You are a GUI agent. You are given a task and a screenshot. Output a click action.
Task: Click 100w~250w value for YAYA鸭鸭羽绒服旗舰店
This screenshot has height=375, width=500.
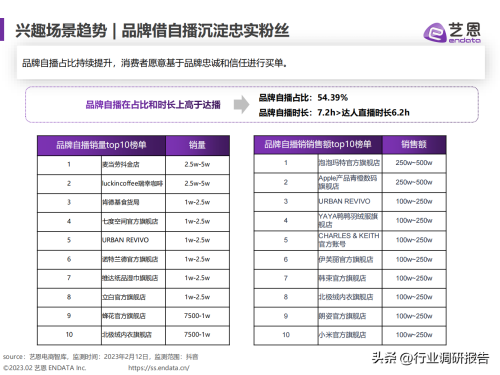(414, 220)
